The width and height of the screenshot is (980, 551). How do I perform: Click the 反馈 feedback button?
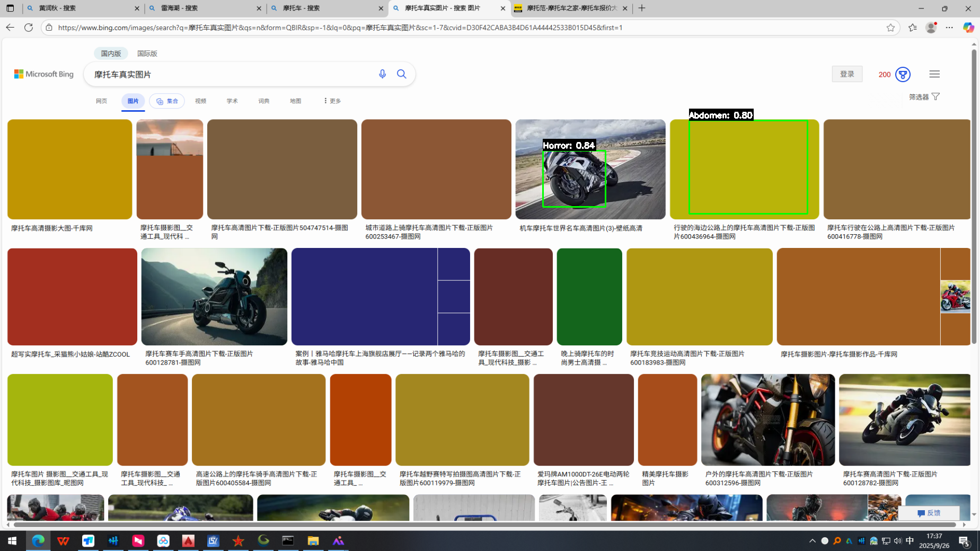(929, 513)
